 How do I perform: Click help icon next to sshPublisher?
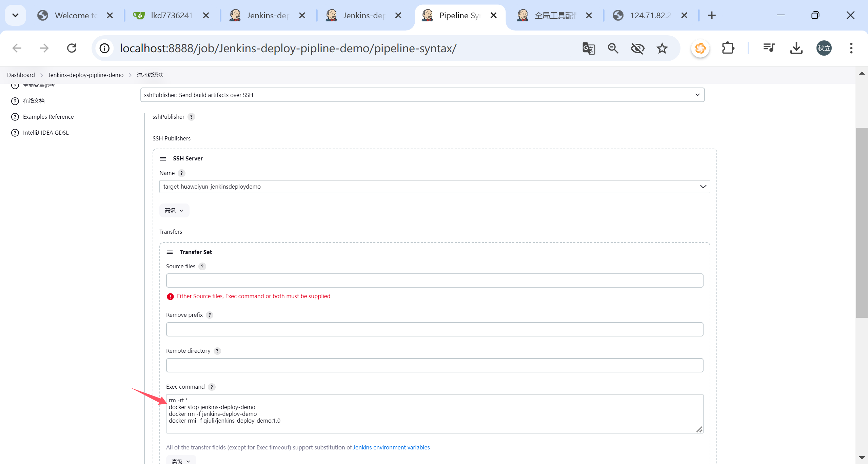point(191,117)
